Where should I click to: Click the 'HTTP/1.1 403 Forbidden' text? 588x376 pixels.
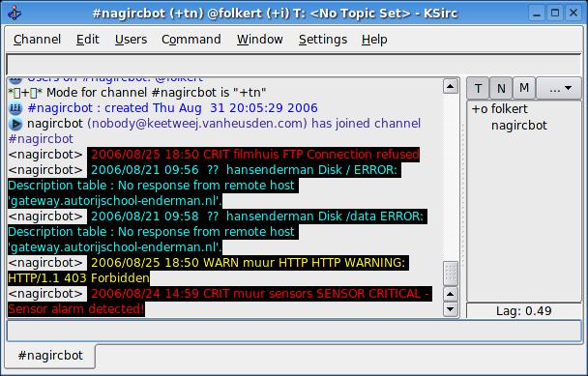pos(78,278)
